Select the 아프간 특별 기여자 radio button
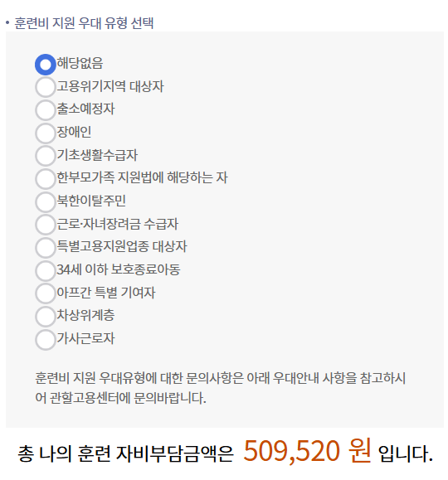Screen dimensions: 448x480 [x=46, y=293]
